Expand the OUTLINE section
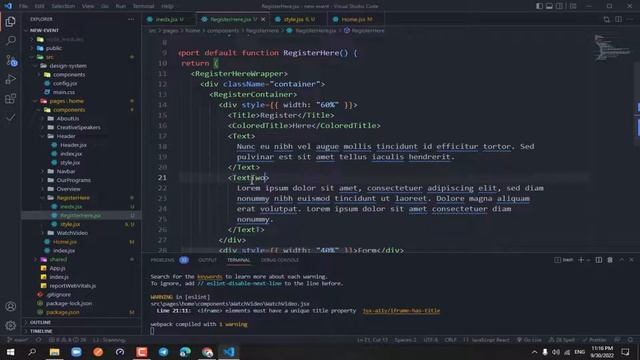Image resolution: width=640 pixels, height=360 pixels. 40,322
